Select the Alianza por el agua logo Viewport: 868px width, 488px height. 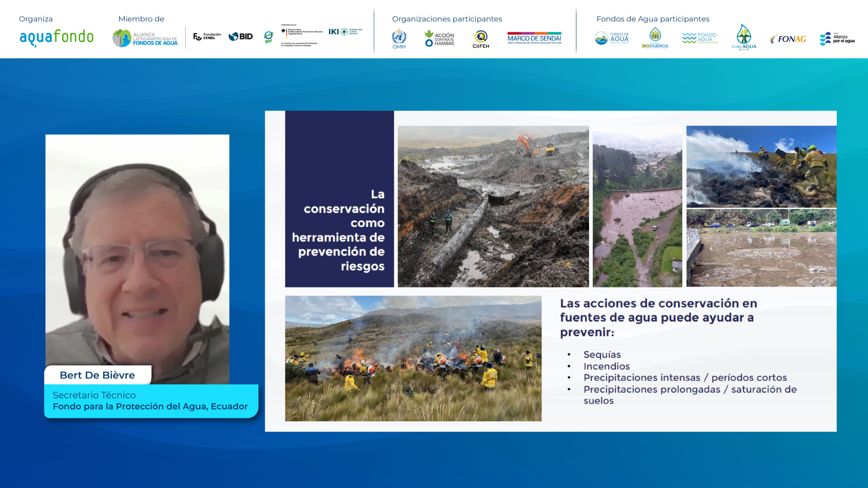click(x=837, y=39)
